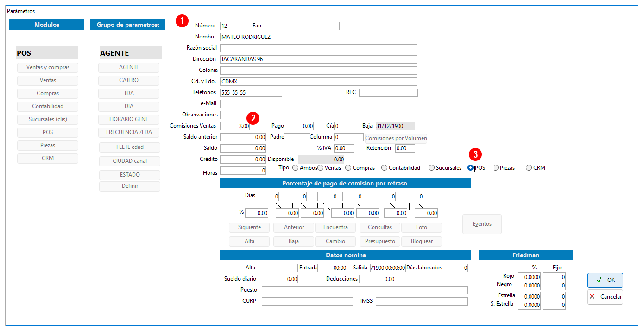The width and height of the screenshot is (644, 332).
Task: Confirm with the OK button
Action: pos(605,280)
